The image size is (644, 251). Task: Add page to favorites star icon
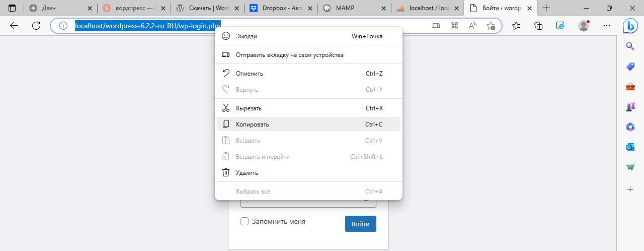click(491, 26)
